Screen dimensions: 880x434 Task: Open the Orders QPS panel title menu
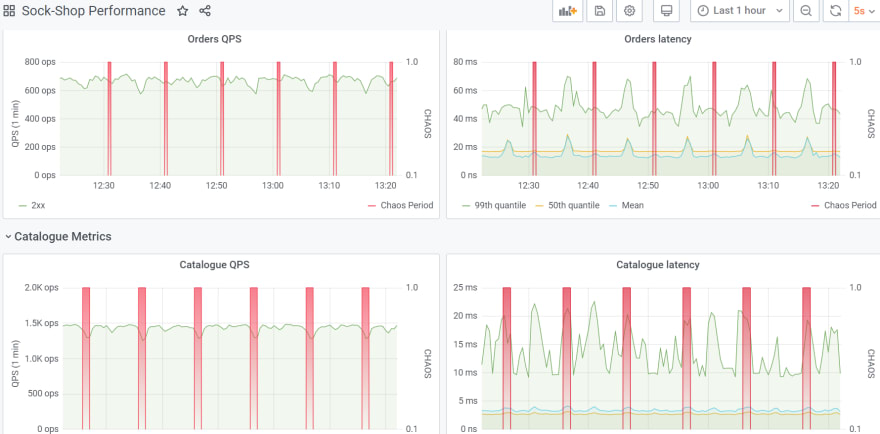click(214, 39)
